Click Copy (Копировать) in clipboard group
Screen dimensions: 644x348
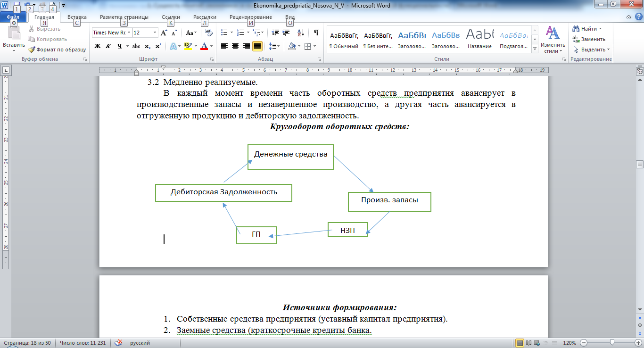47,39
